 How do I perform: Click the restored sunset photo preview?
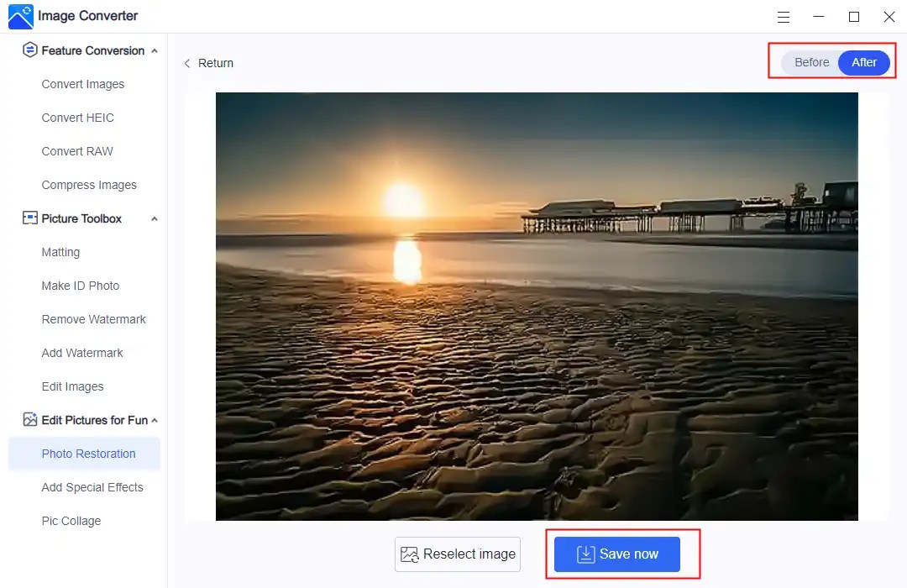pyautogui.click(x=537, y=307)
